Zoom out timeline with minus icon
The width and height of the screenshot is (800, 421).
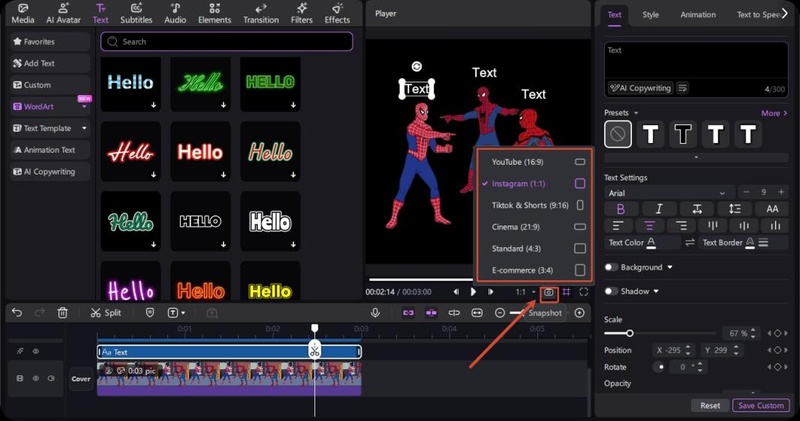pos(499,313)
